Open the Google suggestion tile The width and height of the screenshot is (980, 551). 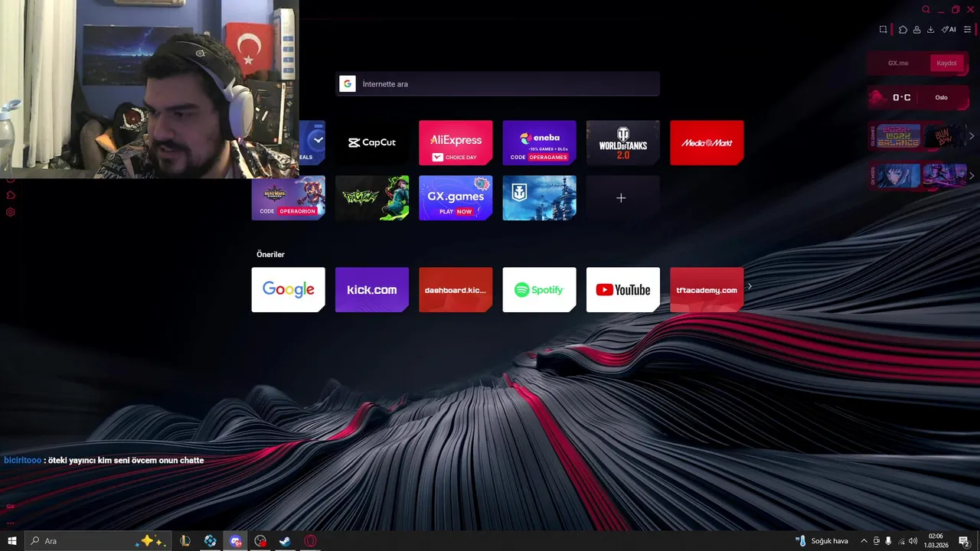(289, 289)
